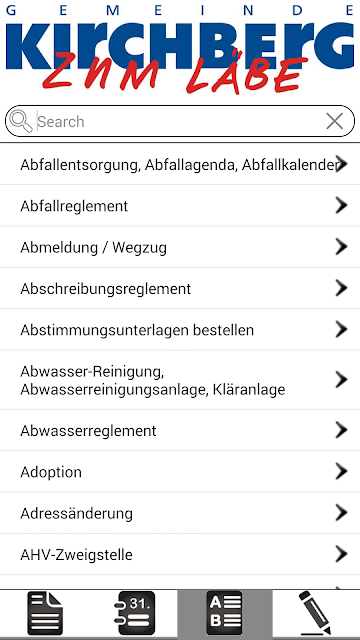360x640 pixels.
Task: Select the Abwasserreglement list item
Action: 180,430
